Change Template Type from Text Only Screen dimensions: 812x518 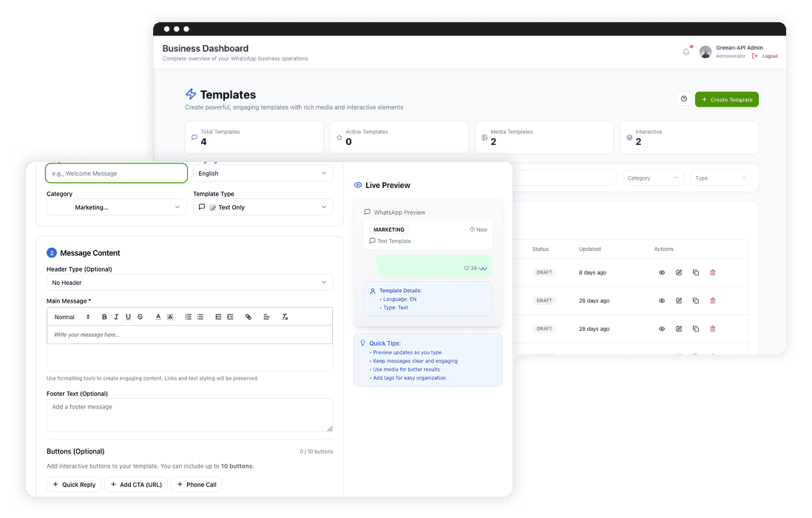[x=263, y=206]
